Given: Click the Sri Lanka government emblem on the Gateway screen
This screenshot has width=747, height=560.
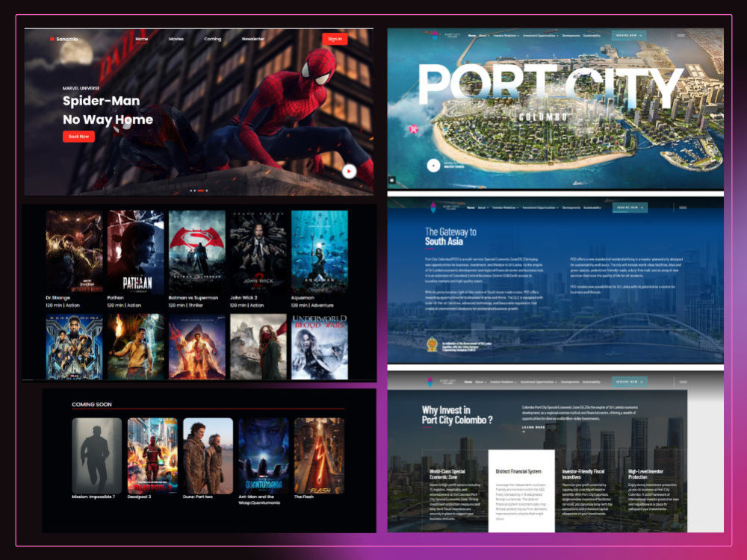Looking at the screenshot, I should 432,344.
